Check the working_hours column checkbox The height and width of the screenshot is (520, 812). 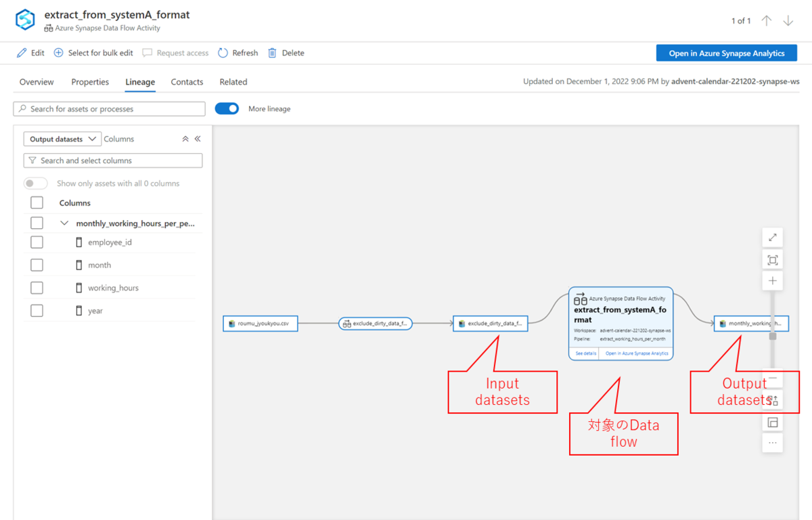[x=37, y=288]
